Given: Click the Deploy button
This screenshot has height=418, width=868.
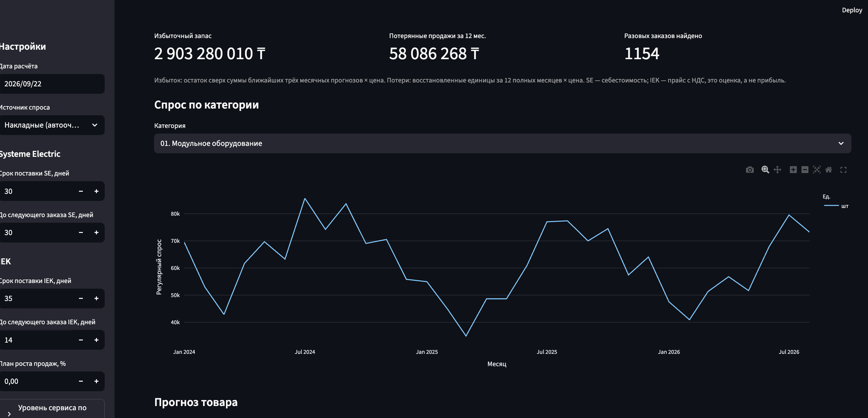Looking at the screenshot, I should pos(852,10).
